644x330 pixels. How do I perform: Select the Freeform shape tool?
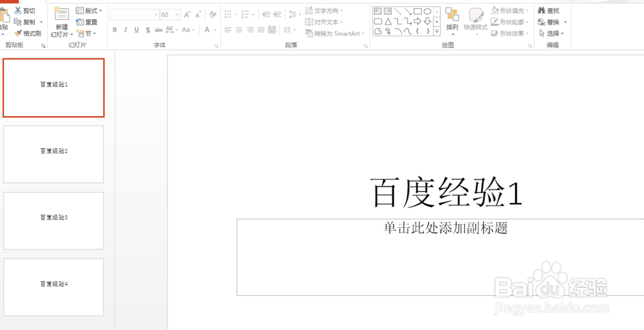(x=378, y=31)
